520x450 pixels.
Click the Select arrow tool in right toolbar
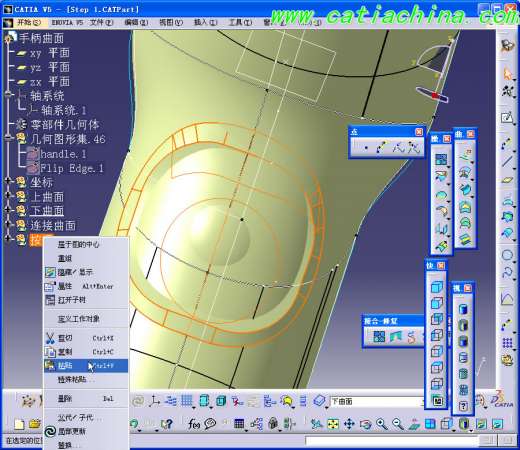507,74
